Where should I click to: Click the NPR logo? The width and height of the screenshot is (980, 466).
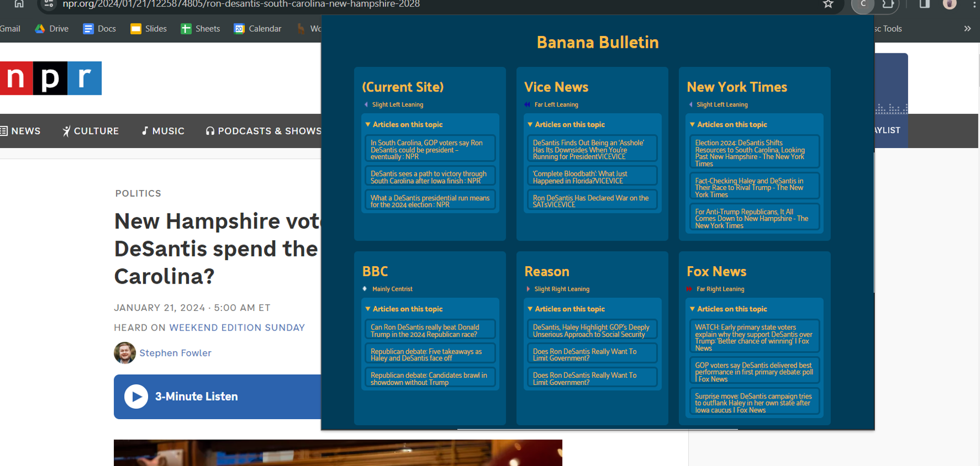(x=51, y=78)
